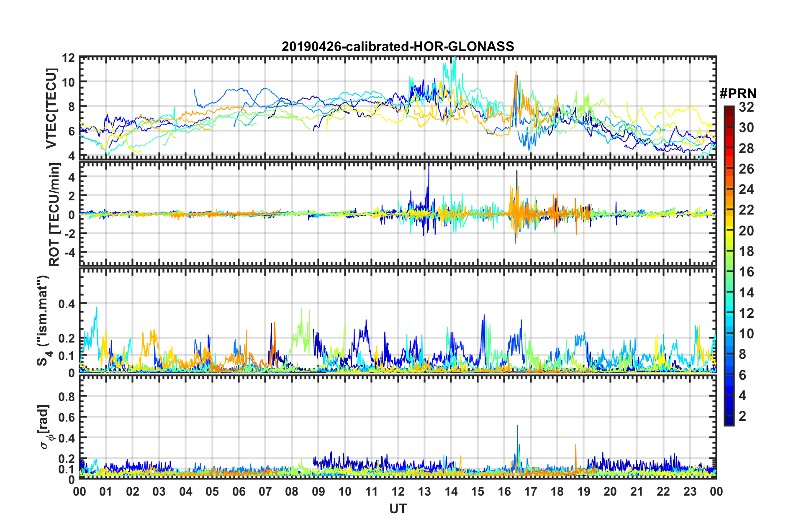Click the sigma phi peak near 16:30 UT

tap(517, 427)
